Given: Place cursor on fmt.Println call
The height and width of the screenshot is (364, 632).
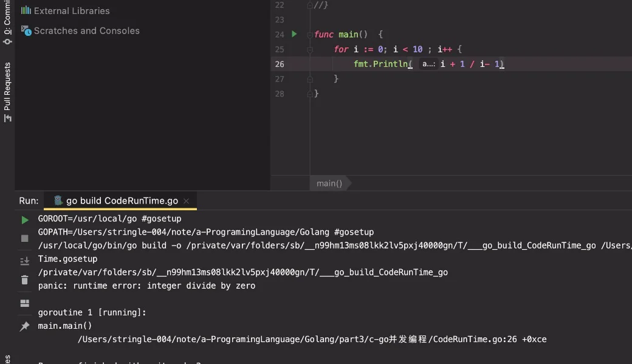Looking at the screenshot, I should (381, 64).
